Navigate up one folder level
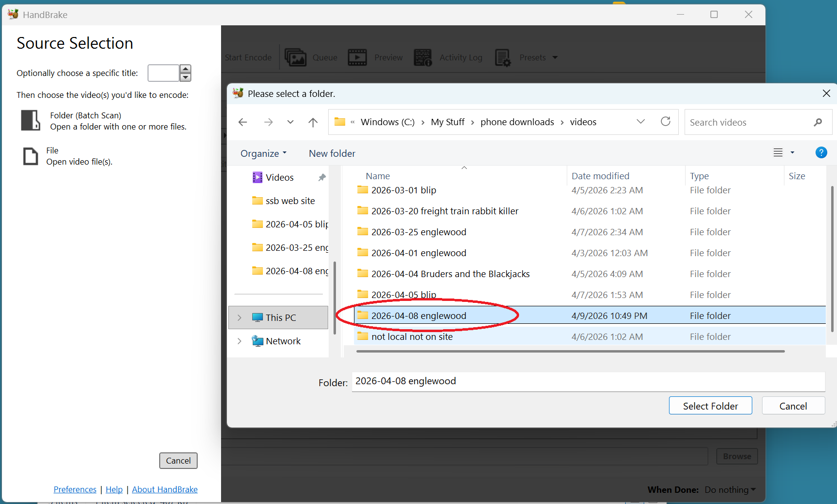This screenshot has height=504, width=837. pos(313,122)
